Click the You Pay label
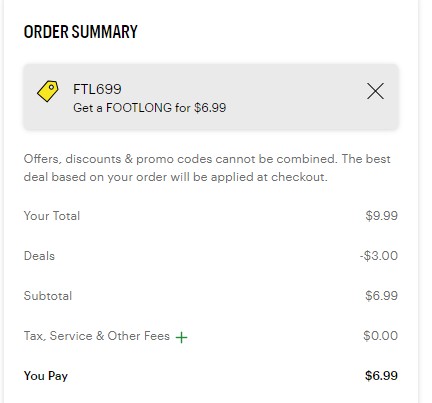Image resolution: width=432 pixels, height=403 pixels. tap(46, 376)
